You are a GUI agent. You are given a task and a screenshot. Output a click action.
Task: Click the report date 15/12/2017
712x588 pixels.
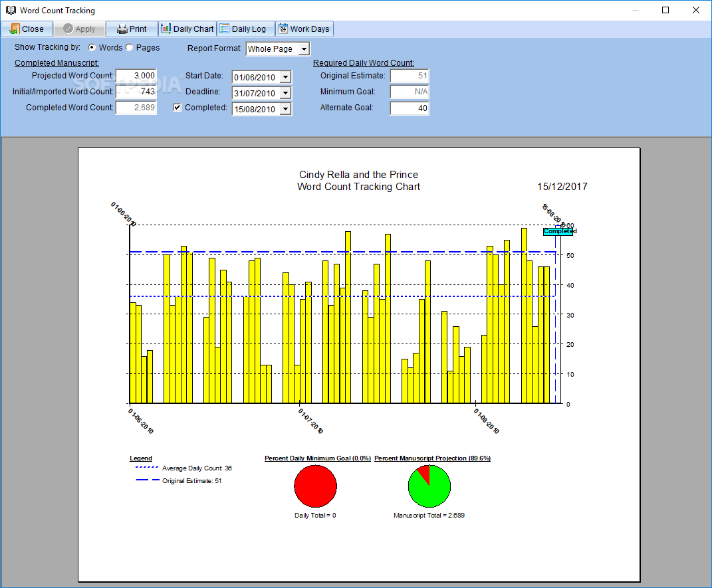click(x=562, y=187)
